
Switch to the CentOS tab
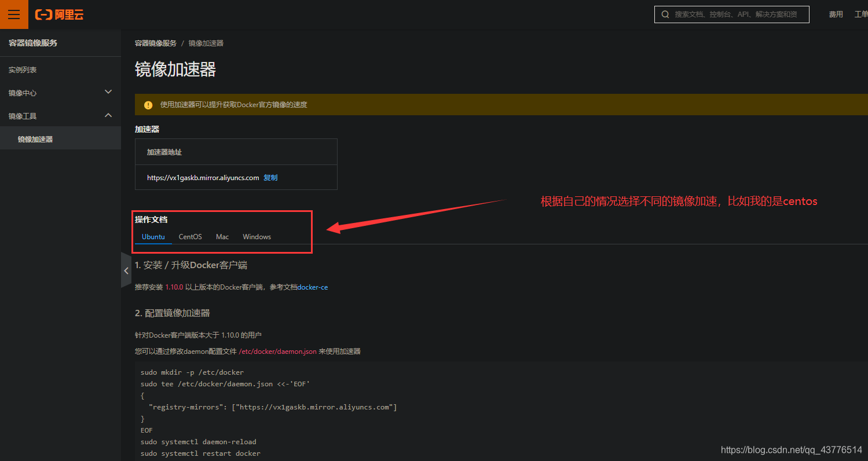tap(190, 237)
